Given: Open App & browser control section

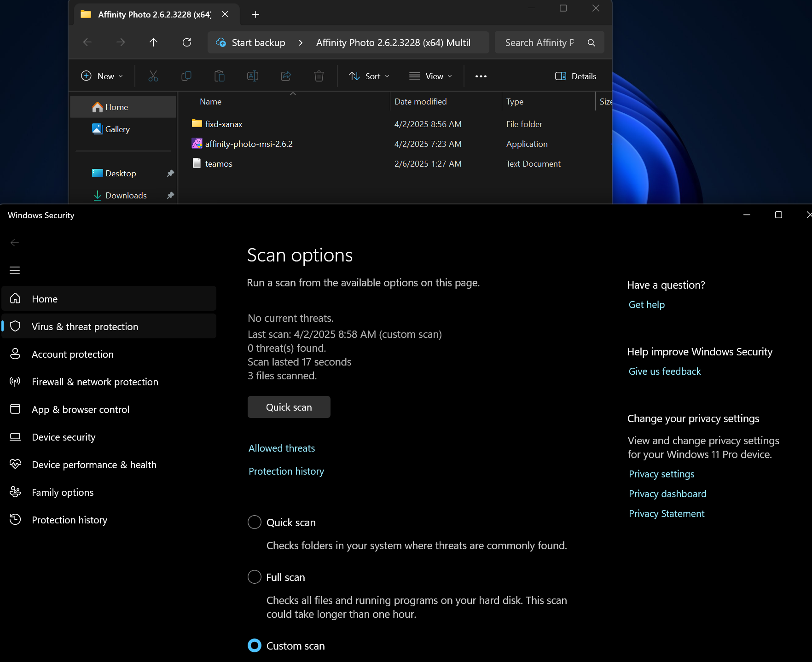Looking at the screenshot, I should pos(109,409).
